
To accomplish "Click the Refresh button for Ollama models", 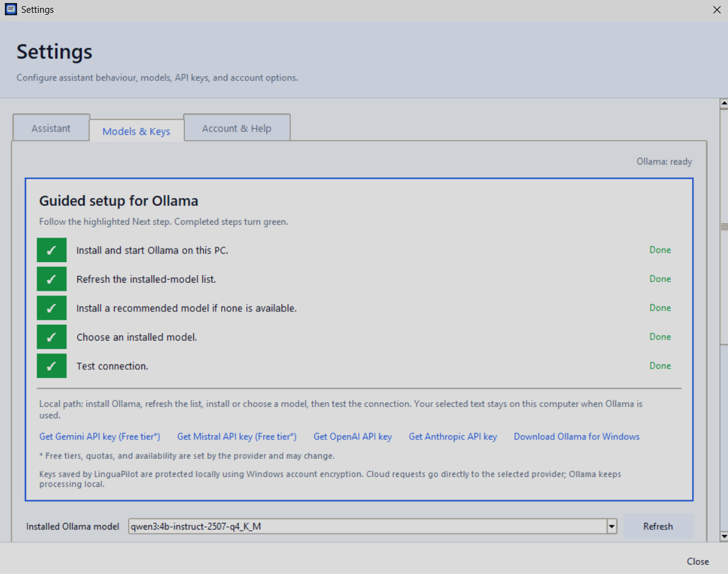I will tap(658, 526).
